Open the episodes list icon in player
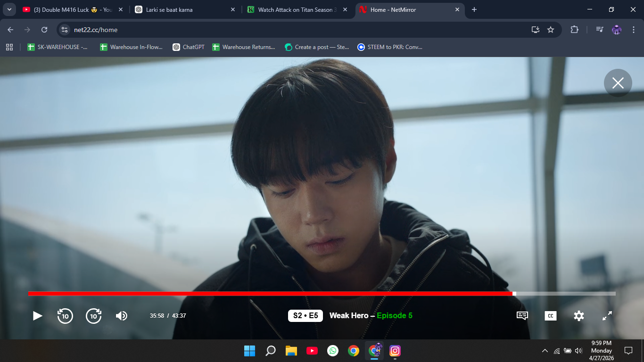 click(x=522, y=316)
